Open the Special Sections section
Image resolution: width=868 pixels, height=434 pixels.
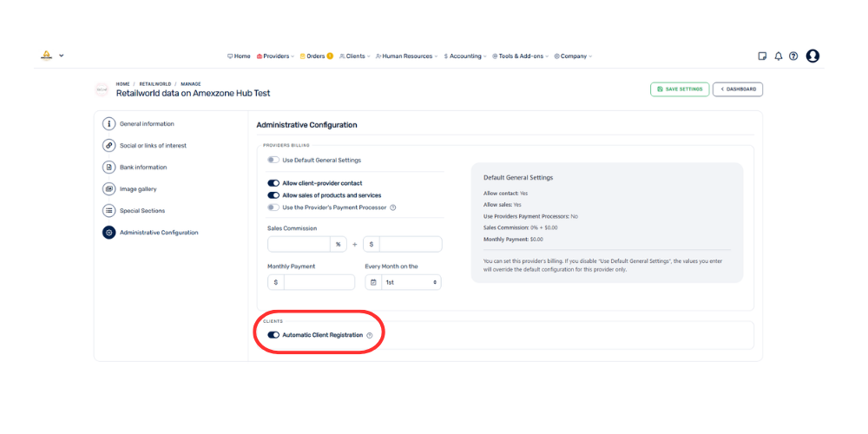(142, 211)
